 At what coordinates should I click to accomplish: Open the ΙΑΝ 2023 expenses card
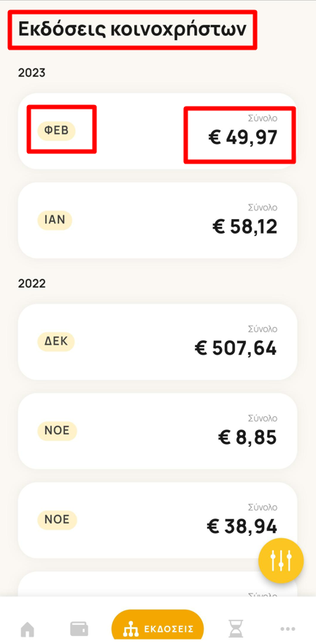[158, 221]
